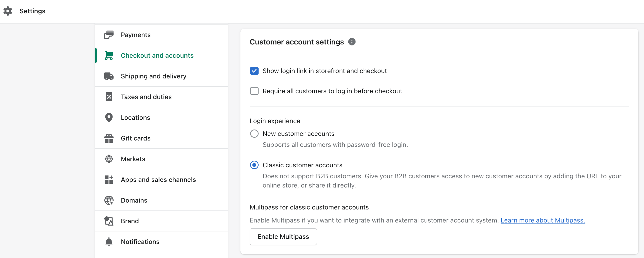This screenshot has height=258, width=644.
Task: Select the Markets compass icon
Action: point(109,159)
